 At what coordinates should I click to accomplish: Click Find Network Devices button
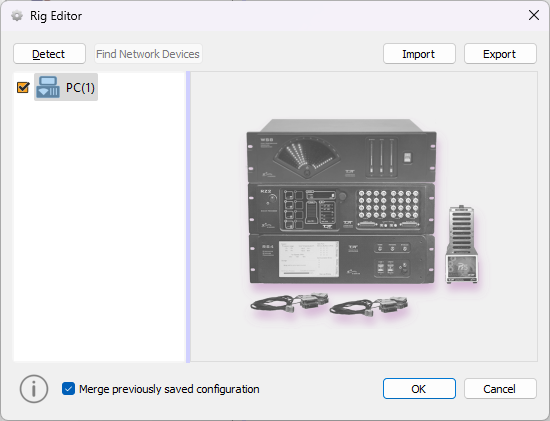tap(148, 54)
